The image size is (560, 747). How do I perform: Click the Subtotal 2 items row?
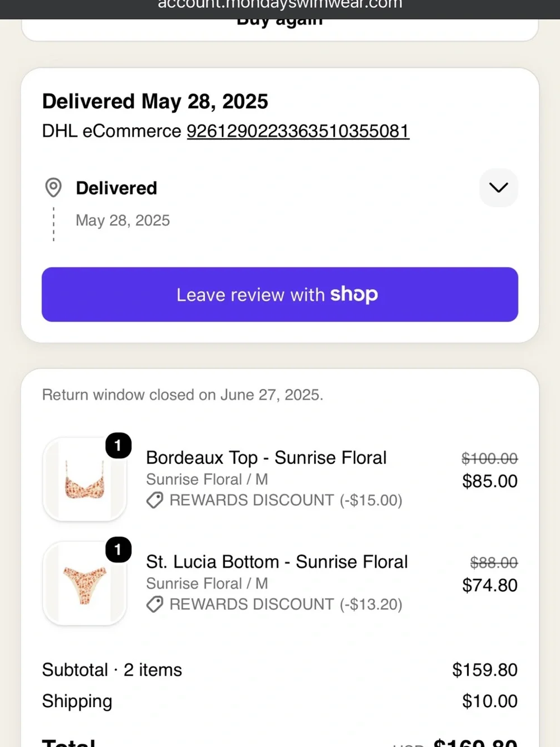[280, 670]
